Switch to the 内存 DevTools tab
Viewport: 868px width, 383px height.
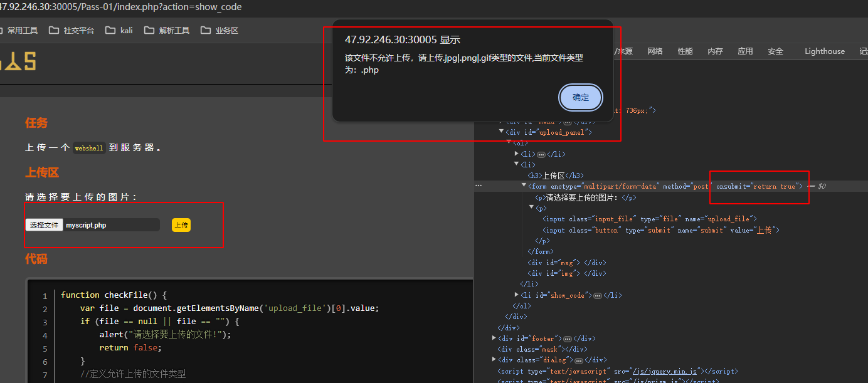[x=715, y=51]
